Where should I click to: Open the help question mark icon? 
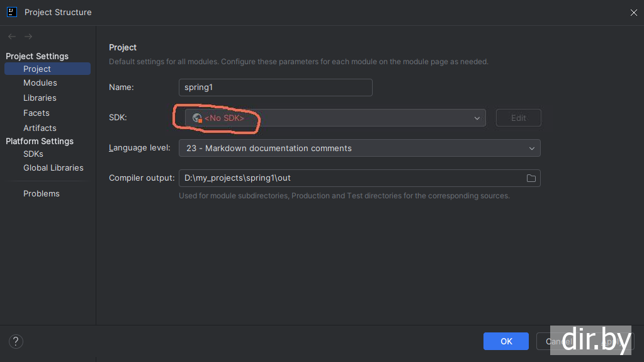click(16, 341)
